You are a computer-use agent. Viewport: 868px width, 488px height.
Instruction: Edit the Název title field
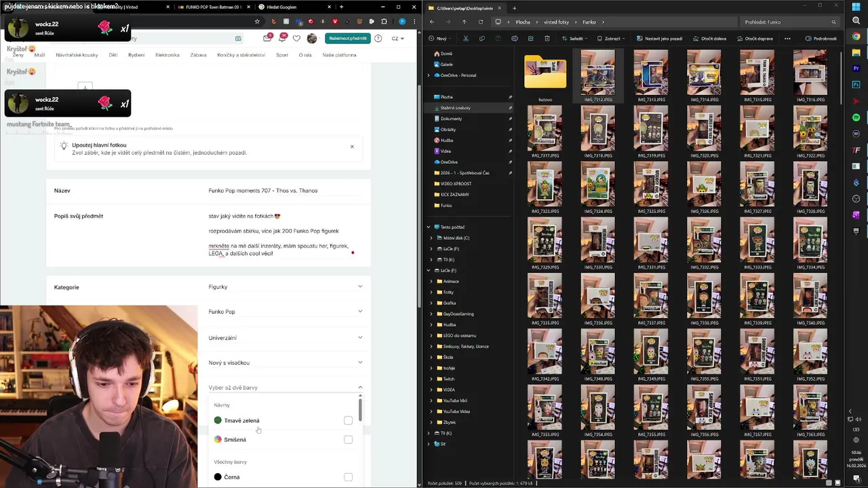[x=285, y=190]
